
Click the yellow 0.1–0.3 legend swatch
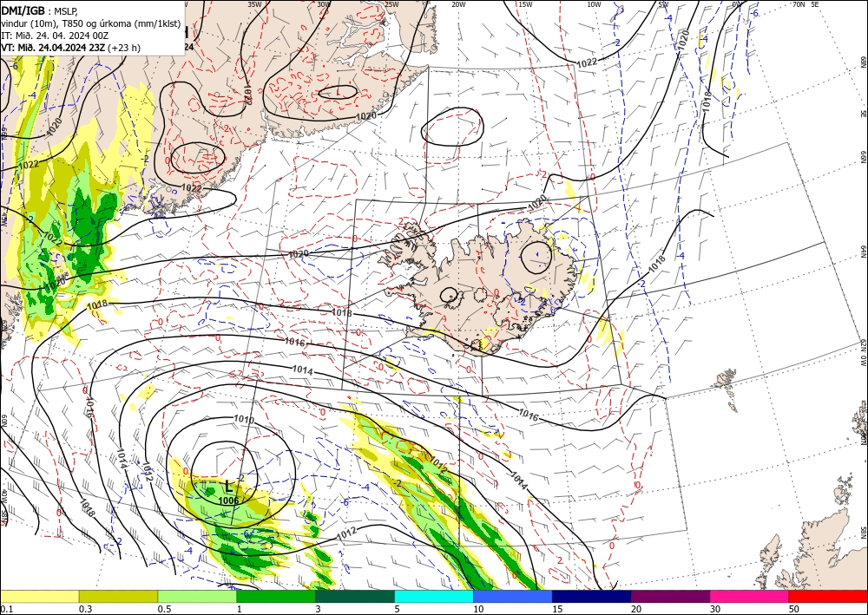(x=39, y=596)
